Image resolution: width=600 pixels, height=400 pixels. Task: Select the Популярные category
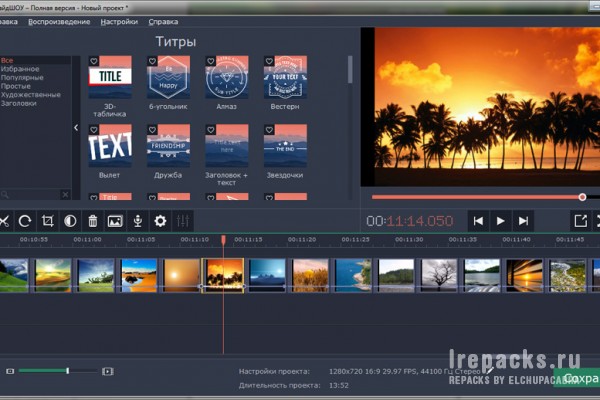click(22, 78)
